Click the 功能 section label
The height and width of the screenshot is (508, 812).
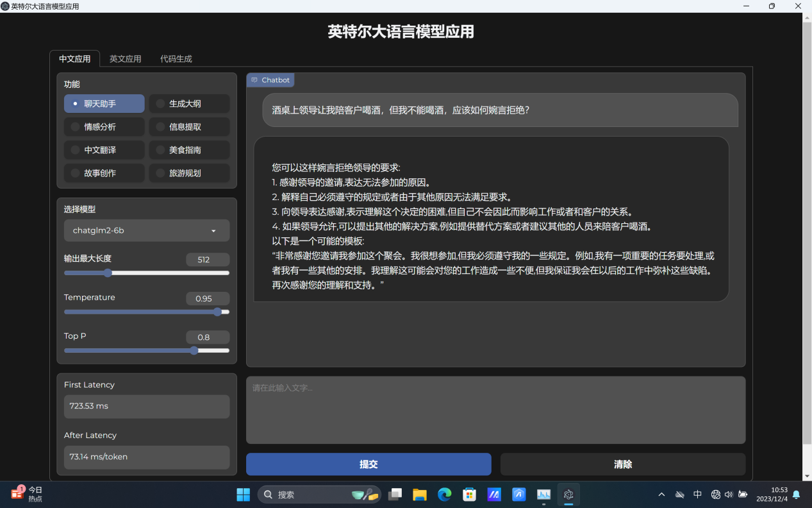pyautogui.click(x=72, y=85)
